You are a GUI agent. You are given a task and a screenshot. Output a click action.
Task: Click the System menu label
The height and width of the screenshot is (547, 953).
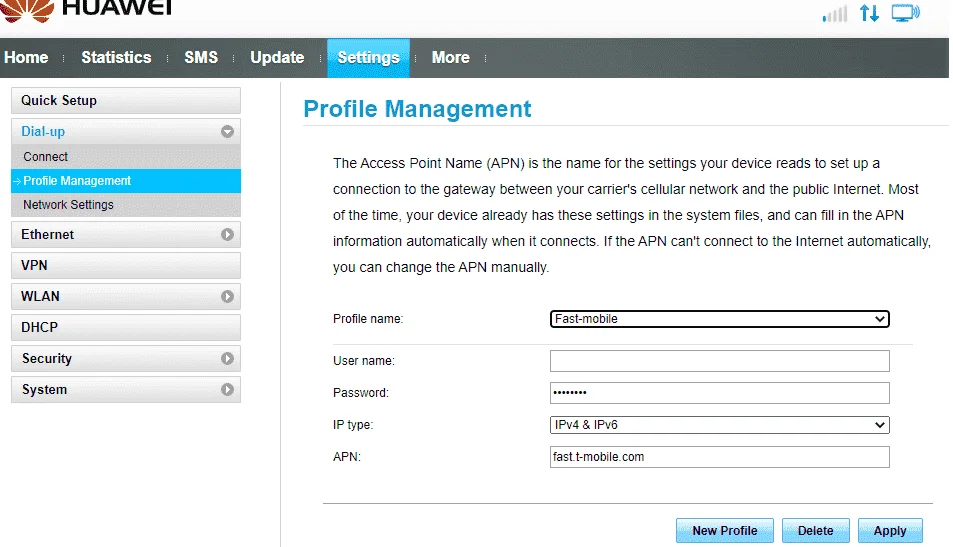44,390
